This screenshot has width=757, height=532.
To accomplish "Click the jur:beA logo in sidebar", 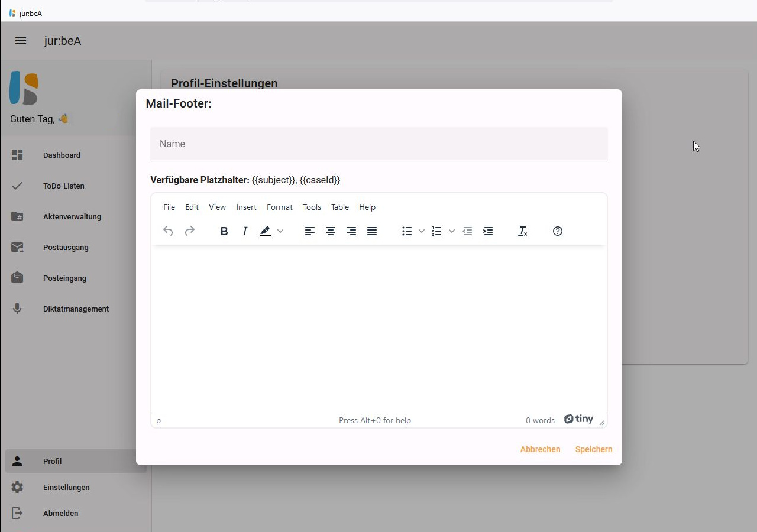I will pyautogui.click(x=24, y=88).
